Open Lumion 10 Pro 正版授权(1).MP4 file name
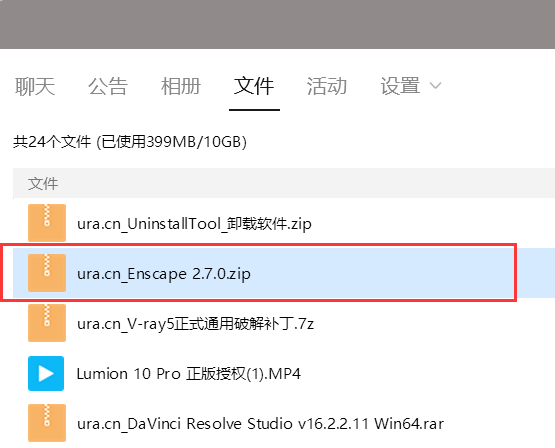The height and width of the screenshot is (448, 555). pyautogui.click(x=189, y=374)
